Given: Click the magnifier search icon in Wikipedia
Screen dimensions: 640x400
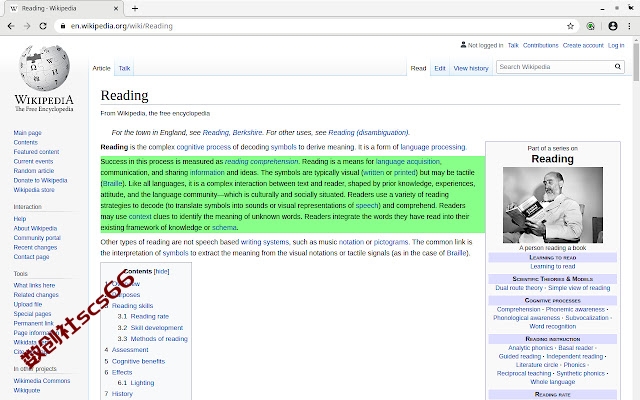Looking at the screenshot, I should coord(618,67).
